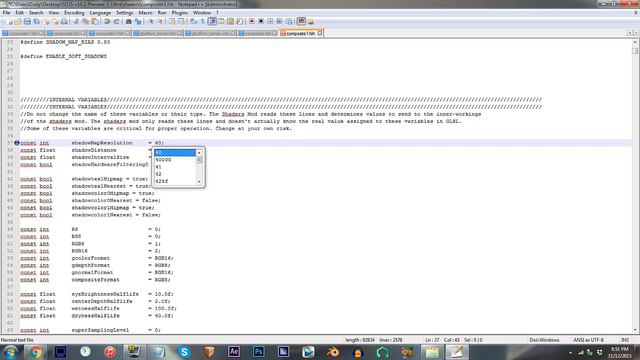This screenshot has height=360, width=640.
Task: Click the Save recorded macro icon
Action: click(x=289, y=21)
